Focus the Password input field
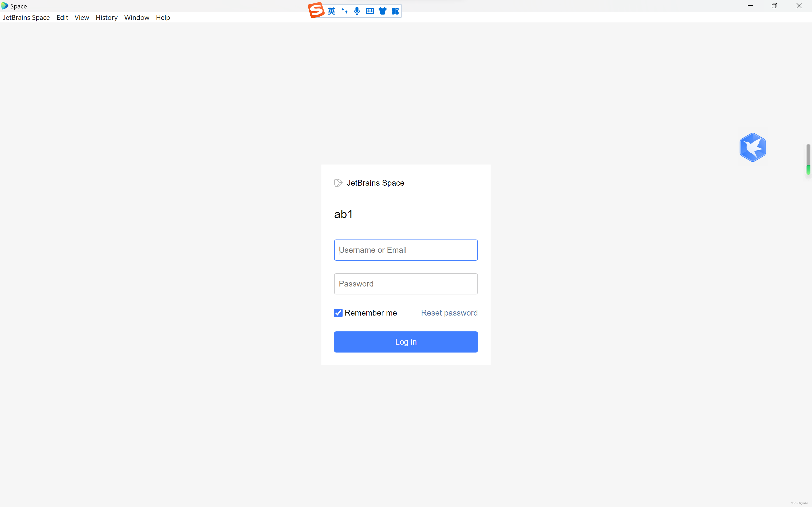 point(406,284)
